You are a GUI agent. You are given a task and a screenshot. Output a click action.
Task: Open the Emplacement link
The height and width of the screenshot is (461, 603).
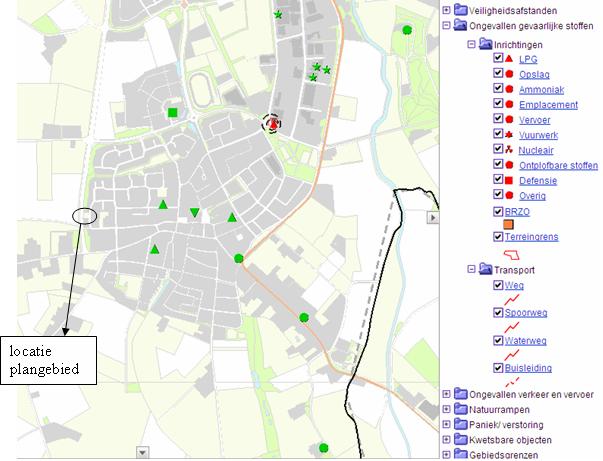tap(548, 105)
